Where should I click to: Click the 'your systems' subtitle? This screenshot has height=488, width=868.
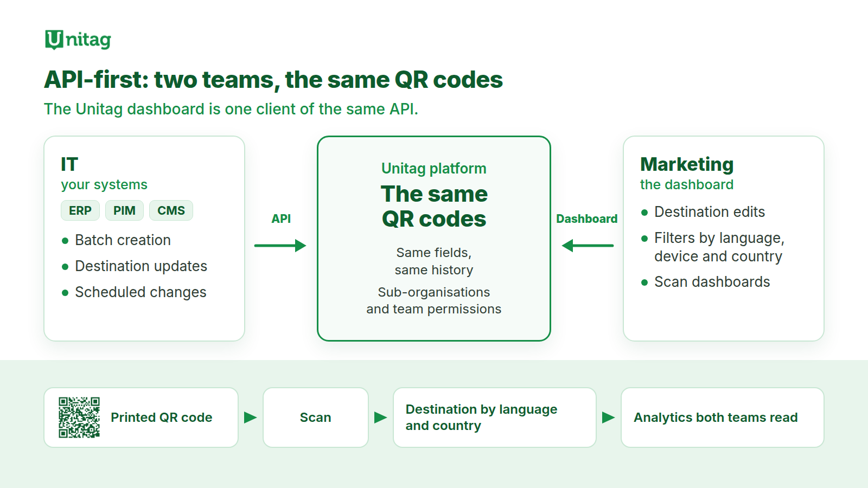[104, 185]
